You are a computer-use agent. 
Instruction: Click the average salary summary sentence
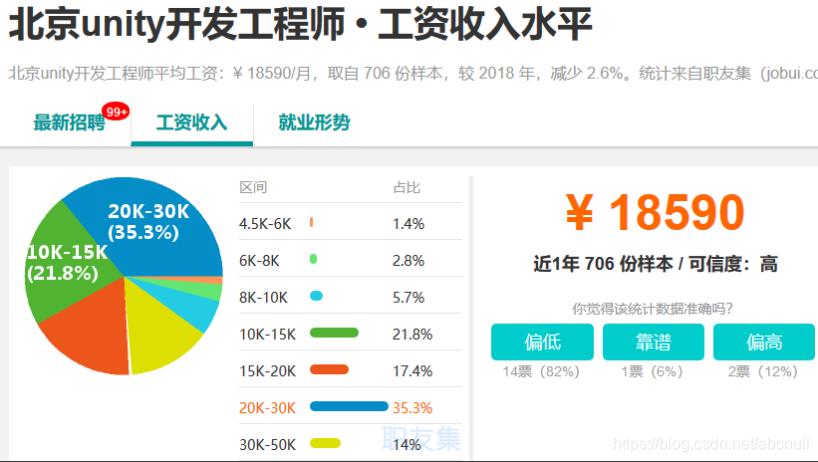[413, 74]
